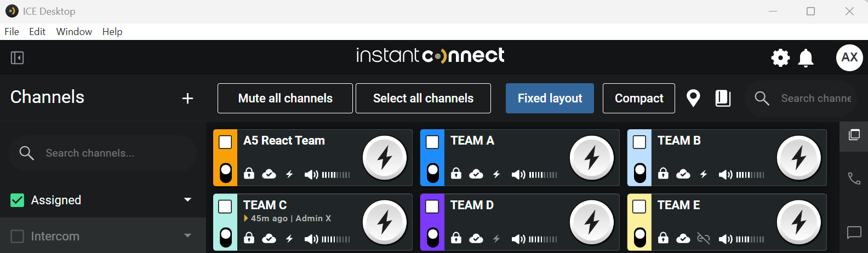Viewport: 868px width, 253px height.
Task: Toggle the TEAM E channel switch
Action: click(x=639, y=237)
